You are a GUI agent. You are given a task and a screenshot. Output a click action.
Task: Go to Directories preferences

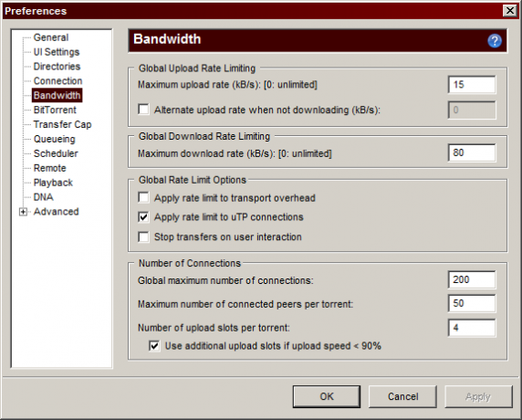[57, 67]
